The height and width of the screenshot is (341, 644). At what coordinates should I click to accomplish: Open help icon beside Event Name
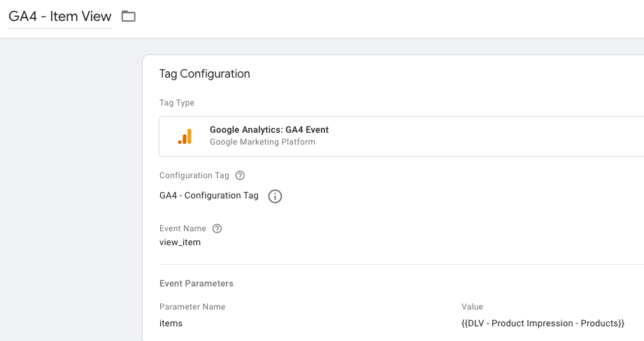(217, 228)
